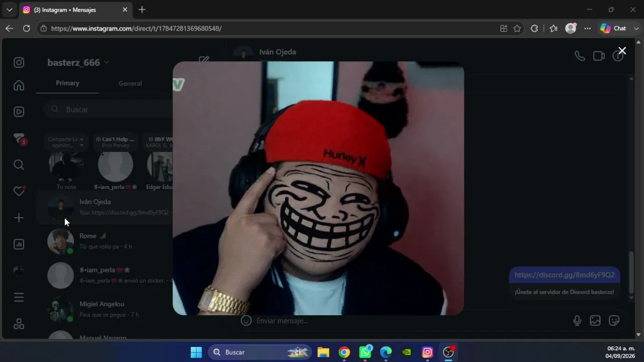Open More hamburger menu icon
The image size is (644, 362).
tap(19, 298)
